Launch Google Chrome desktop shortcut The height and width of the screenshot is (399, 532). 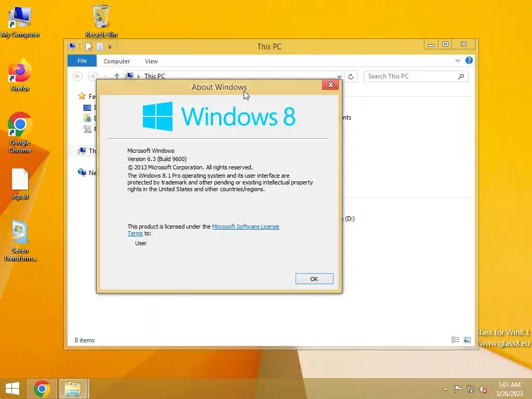20,133
